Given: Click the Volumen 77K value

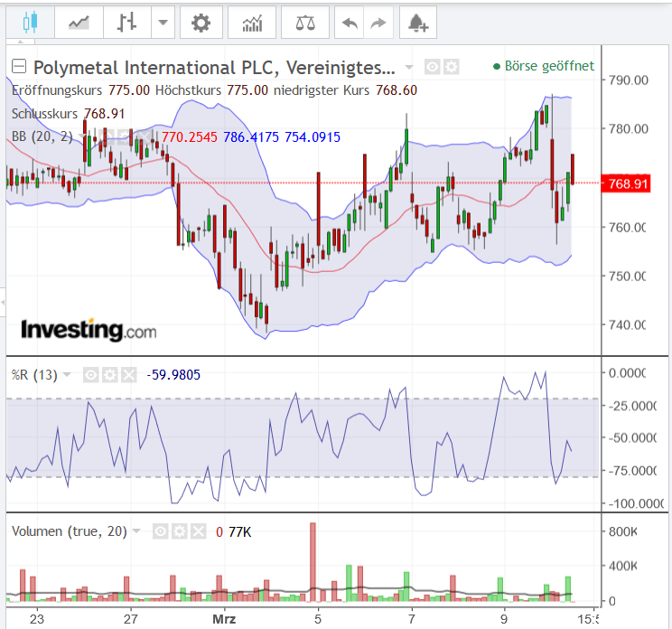Looking at the screenshot, I should 240,532.
